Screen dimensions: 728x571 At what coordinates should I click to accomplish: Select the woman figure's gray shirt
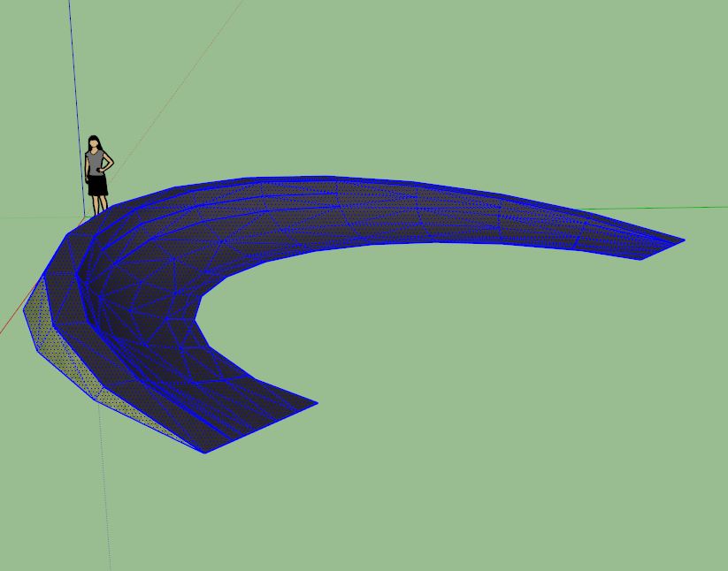coord(96,164)
